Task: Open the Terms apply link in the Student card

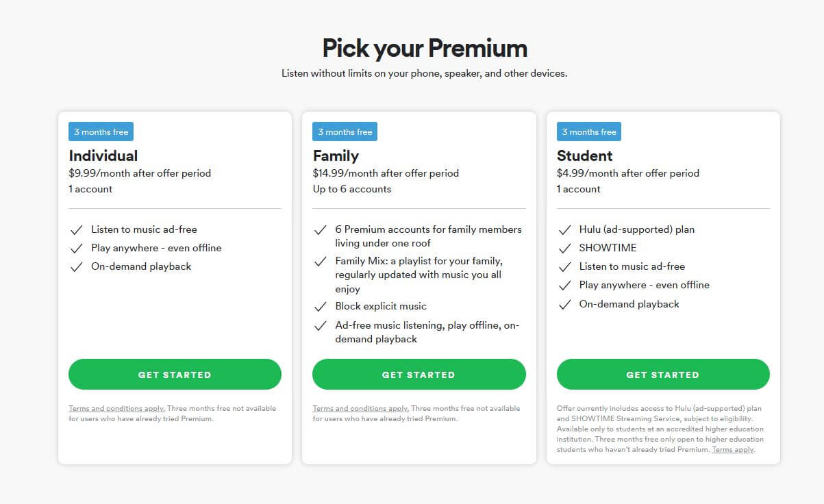Action: pos(733,449)
